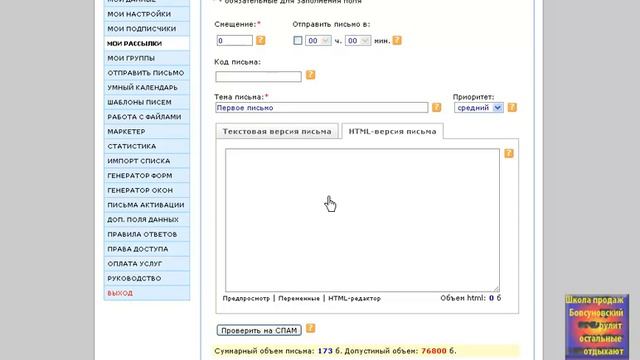Click help icon after the минутes dropdown
Screen dimensions: 640x360
tap(397, 40)
